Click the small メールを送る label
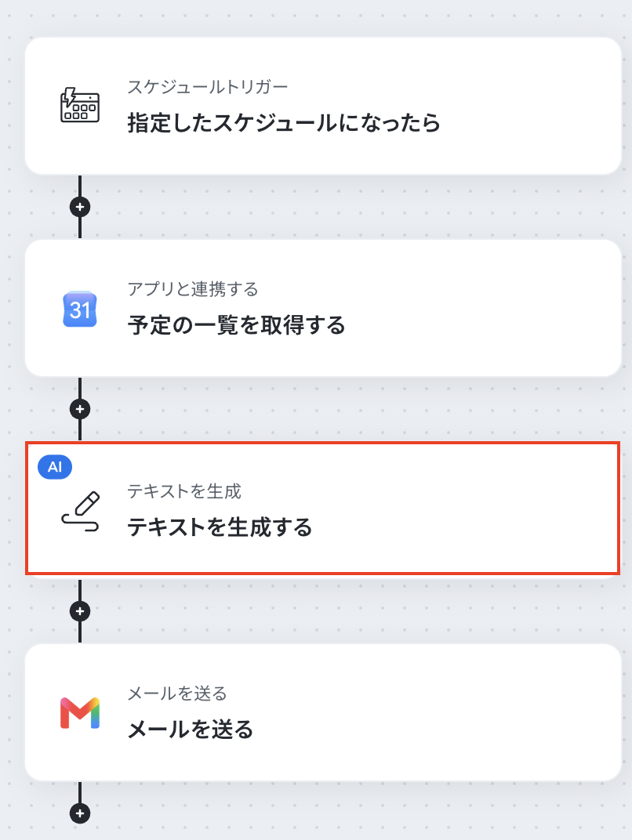Viewport: 632px width, 840px height. pyautogui.click(x=177, y=693)
